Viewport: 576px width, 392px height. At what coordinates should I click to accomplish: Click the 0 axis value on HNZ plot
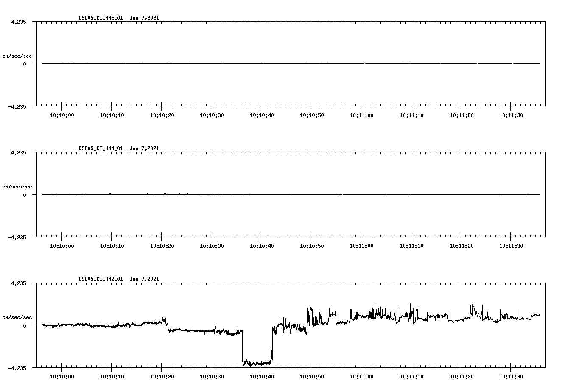[x=25, y=326]
